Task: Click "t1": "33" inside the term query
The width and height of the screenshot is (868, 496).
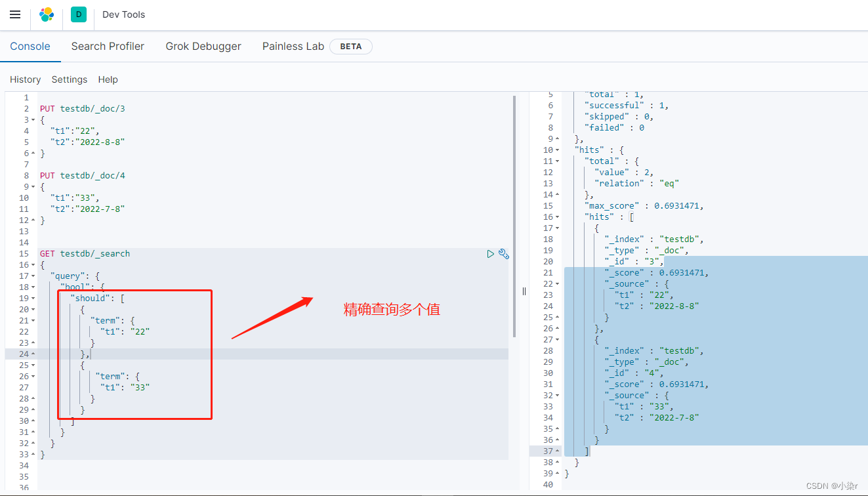Action: [125, 388]
